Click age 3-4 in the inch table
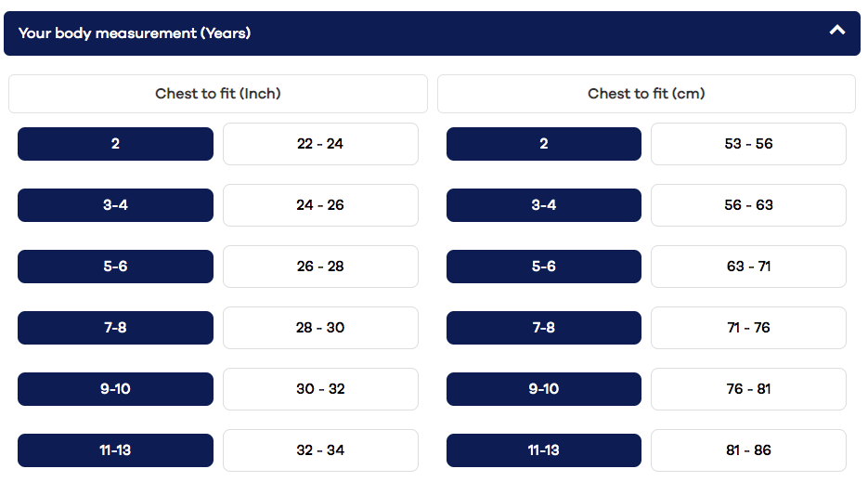This screenshot has height=482, width=868. tap(115, 205)
